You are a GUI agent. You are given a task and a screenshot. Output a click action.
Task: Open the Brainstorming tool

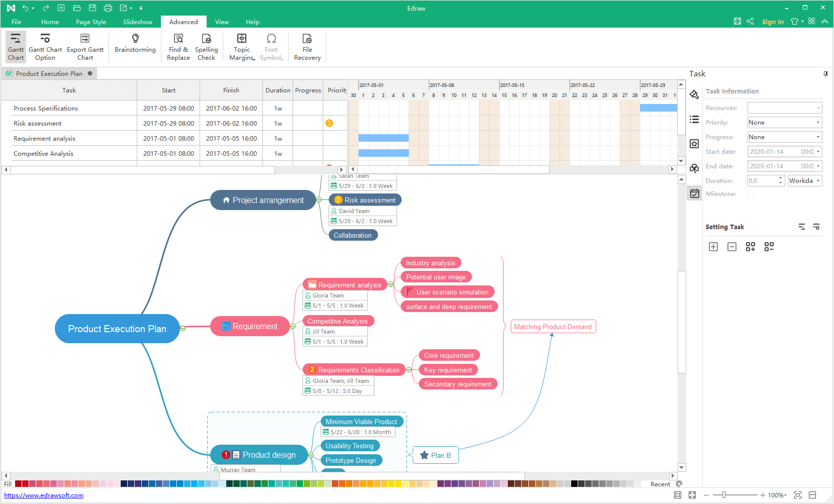click(135, 46)
